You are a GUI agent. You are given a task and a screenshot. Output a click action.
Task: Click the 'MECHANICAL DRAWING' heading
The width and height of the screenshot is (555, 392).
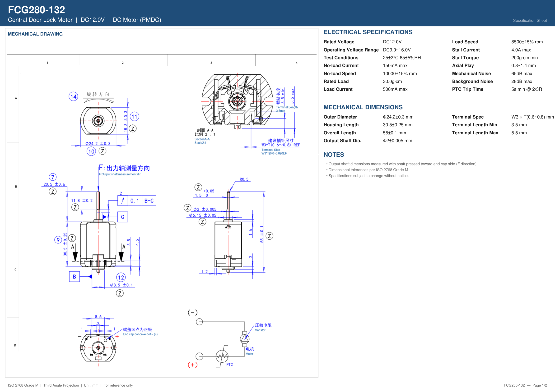(x=35, y=34)
